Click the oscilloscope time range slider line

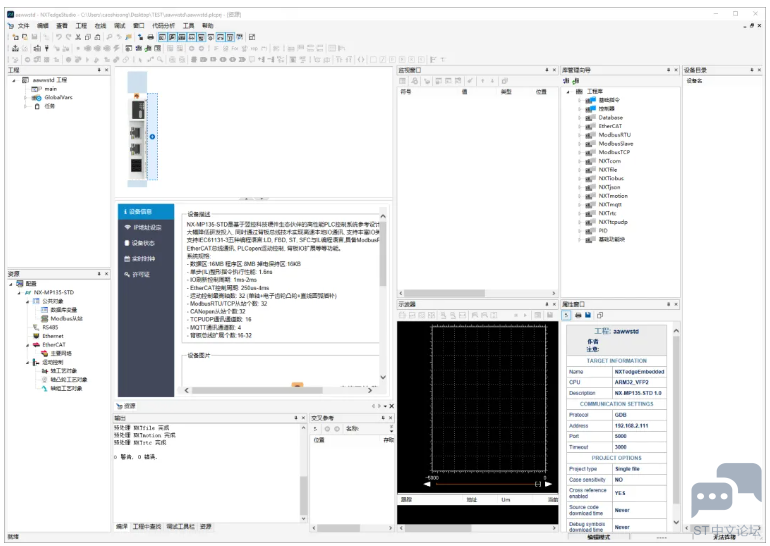coord(485,484)
